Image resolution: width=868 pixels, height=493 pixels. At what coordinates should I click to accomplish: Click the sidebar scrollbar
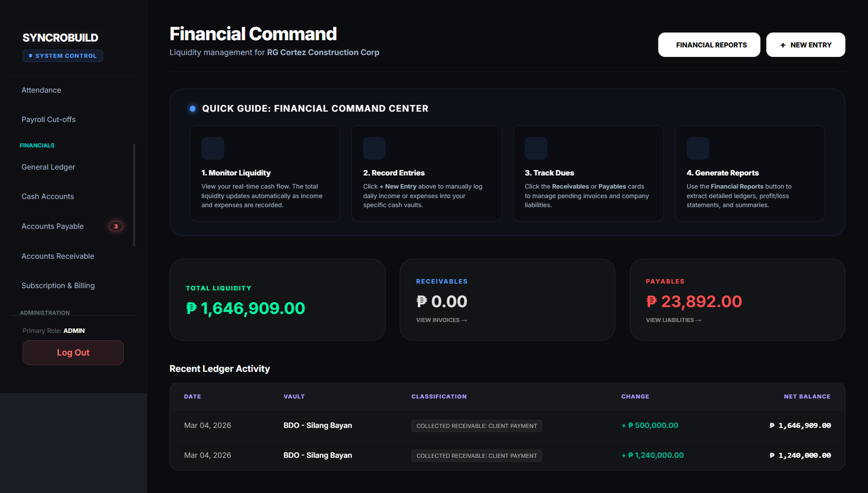(x=134, y=195)
